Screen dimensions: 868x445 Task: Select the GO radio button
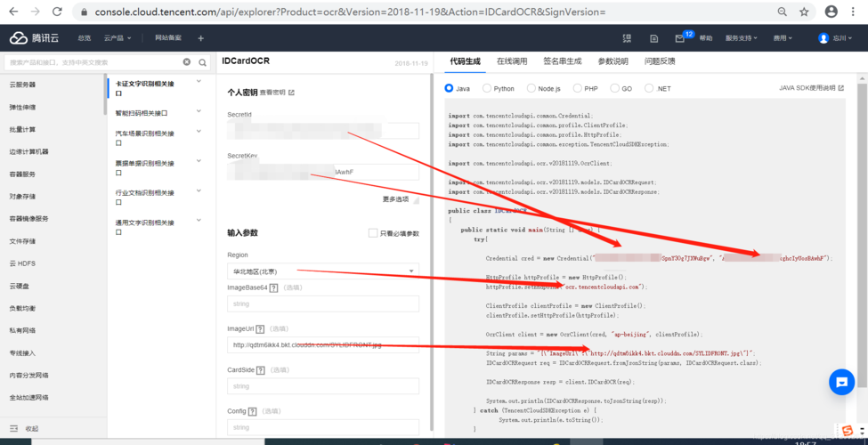pos(614,88)
